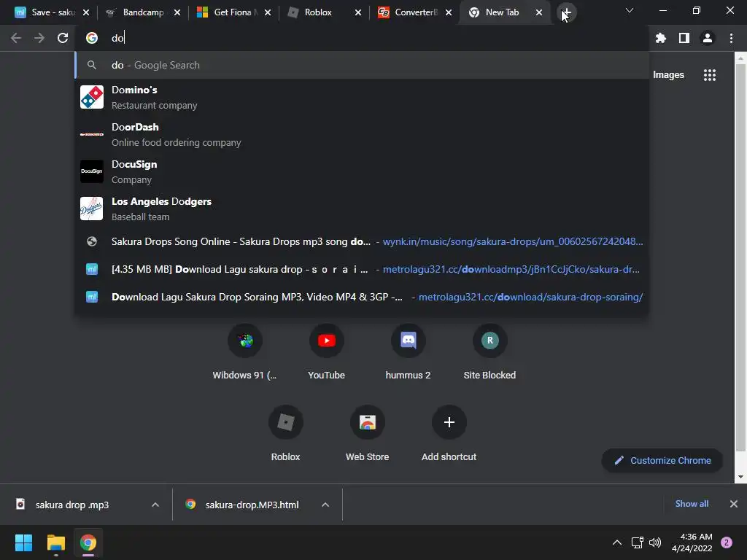The width and height of the screenshot is (747, 560).
Task: Open the clock and date panel
Action: pyautogui.click(x=692, y=542)
